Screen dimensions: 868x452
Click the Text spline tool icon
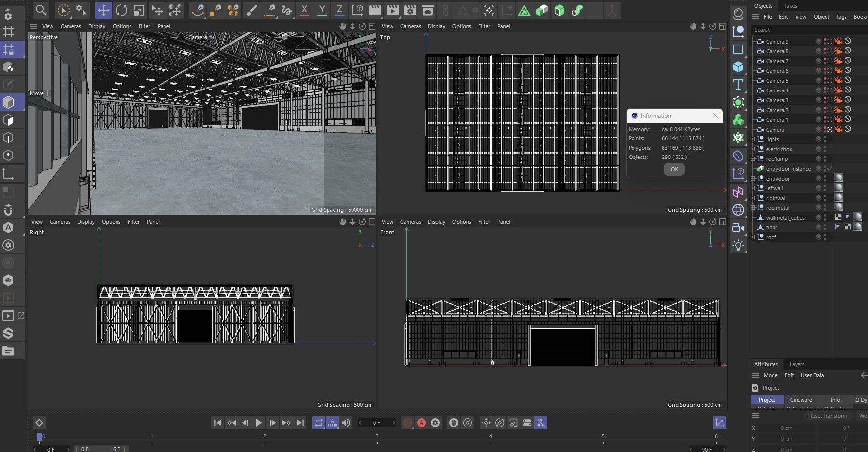(x=738, y=85)
